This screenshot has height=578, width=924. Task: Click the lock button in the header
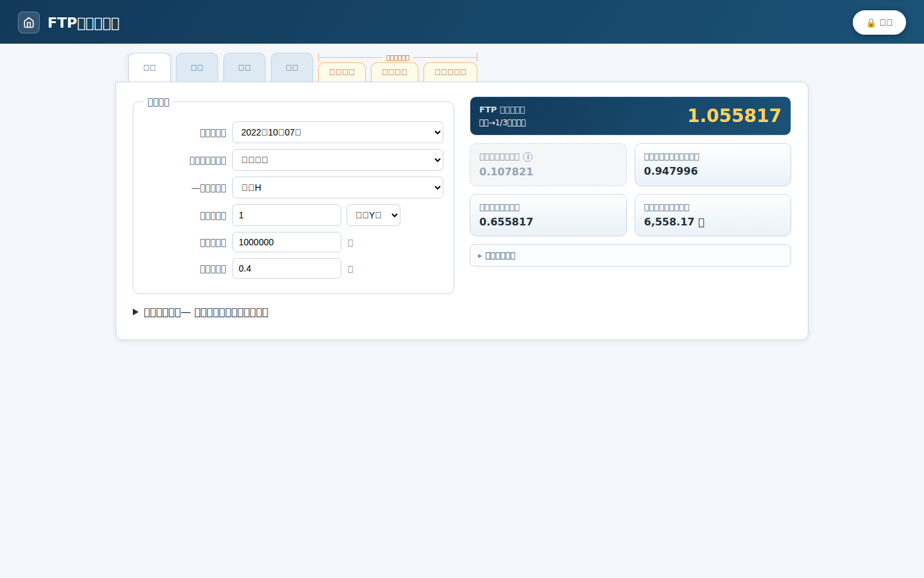click(x=879, y=22)
